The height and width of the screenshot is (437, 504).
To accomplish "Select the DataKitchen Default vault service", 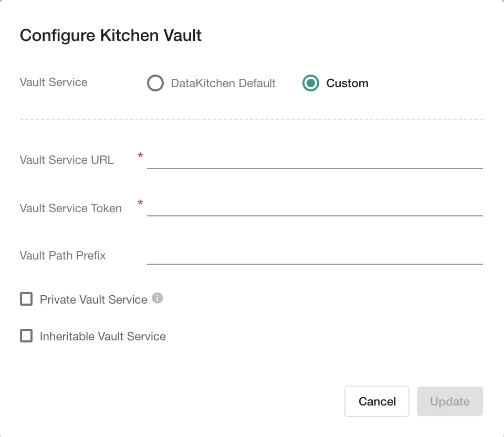I will (155, 83).
